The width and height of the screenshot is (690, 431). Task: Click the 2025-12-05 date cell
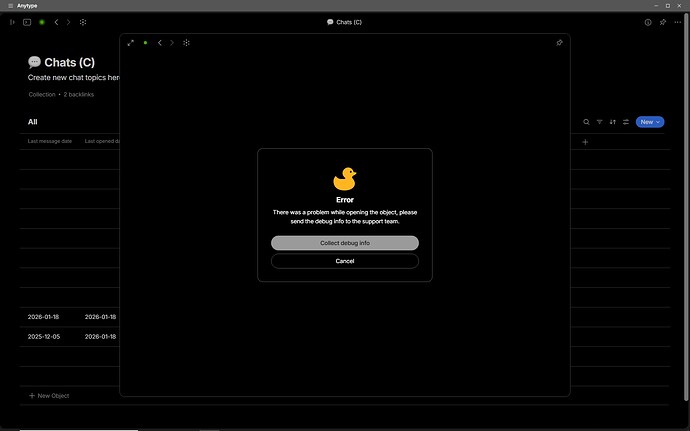[44, 336]
